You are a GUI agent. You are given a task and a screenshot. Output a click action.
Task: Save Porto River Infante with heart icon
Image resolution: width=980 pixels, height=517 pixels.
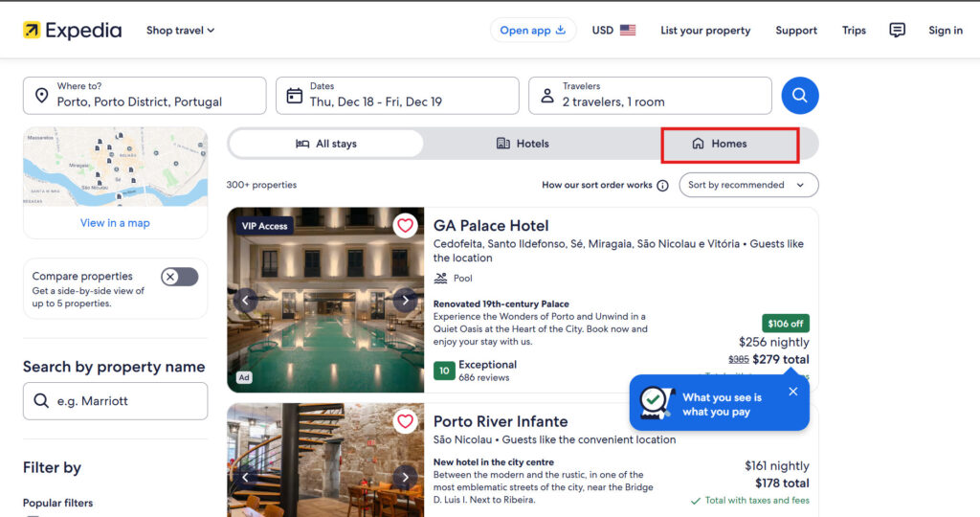click(x=405, y=421)
